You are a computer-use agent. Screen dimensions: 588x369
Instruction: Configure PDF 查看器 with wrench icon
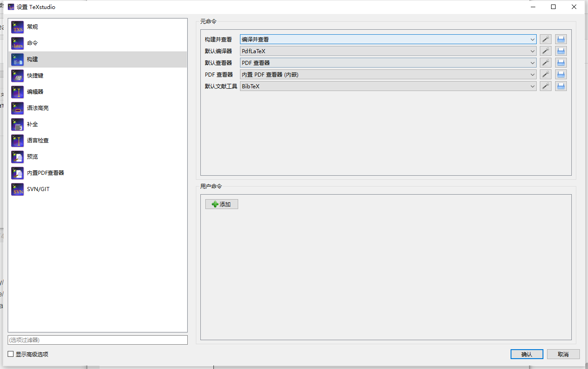click(x=546, y=74)
